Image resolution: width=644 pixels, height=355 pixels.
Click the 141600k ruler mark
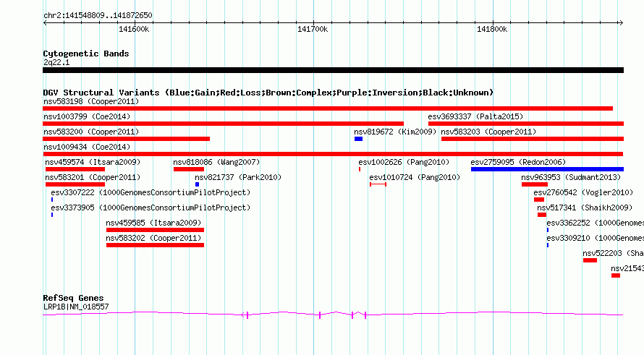(134, 29)
